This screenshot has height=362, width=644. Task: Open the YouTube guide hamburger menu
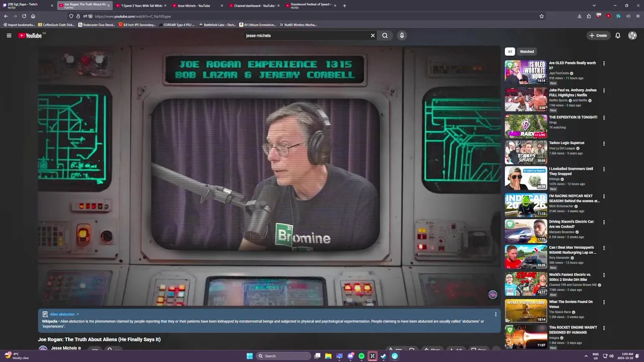(x=9, y=35)
